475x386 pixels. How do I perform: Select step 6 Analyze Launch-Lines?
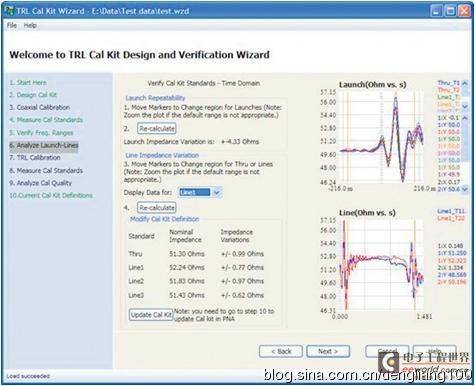(44, 145)
